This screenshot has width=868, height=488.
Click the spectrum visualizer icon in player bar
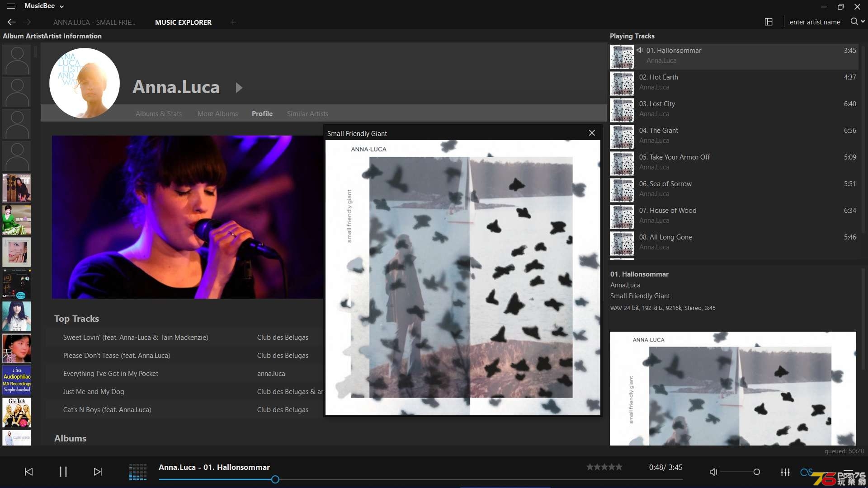point(138,472)
